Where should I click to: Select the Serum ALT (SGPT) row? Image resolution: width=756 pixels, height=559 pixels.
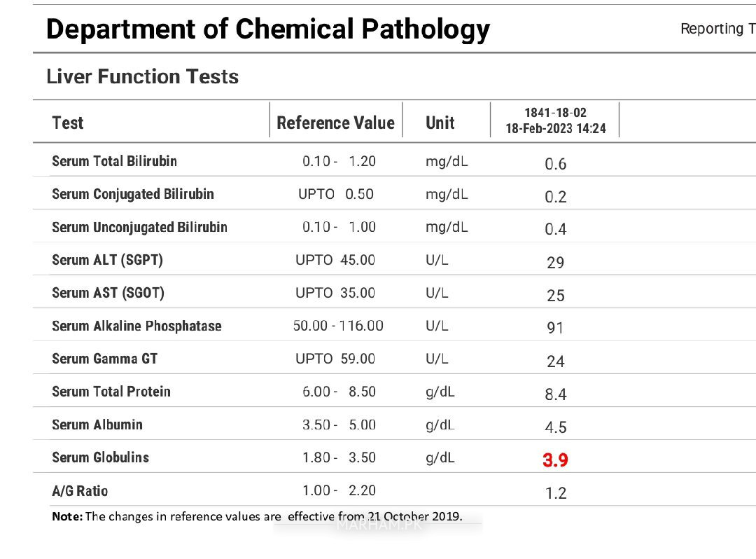(394, 260)
